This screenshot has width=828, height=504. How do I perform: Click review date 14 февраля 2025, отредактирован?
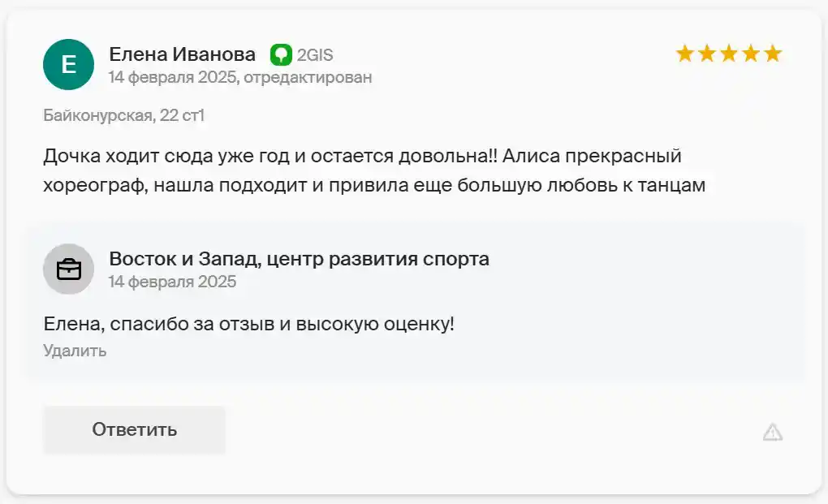pos(240,77)
